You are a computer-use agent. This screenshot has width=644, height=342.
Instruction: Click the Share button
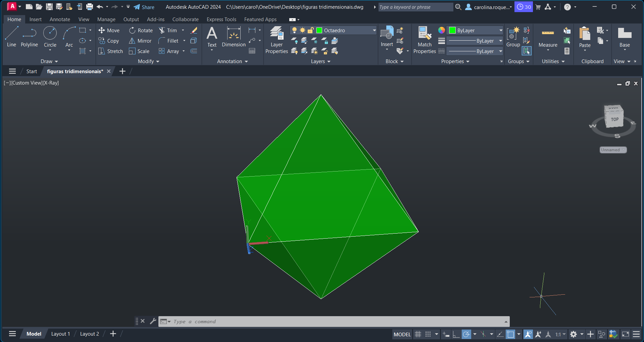click(144, 7)
